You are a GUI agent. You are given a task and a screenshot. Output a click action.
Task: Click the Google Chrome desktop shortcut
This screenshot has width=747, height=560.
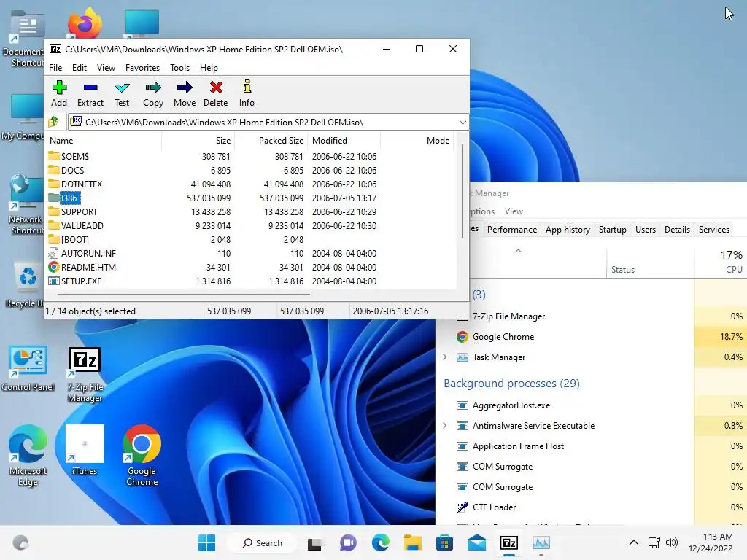(142, 455)
